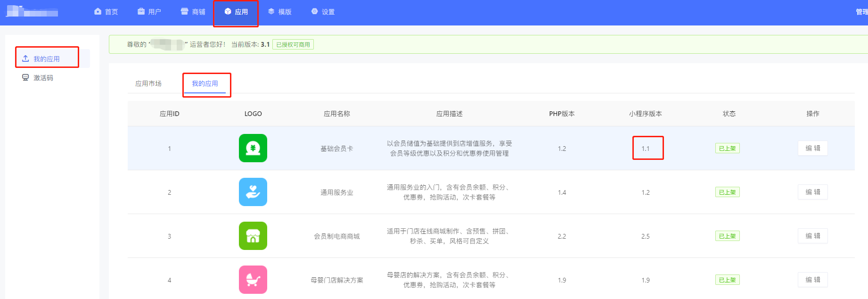Edit the 通用服务业 app

[813, 192]
